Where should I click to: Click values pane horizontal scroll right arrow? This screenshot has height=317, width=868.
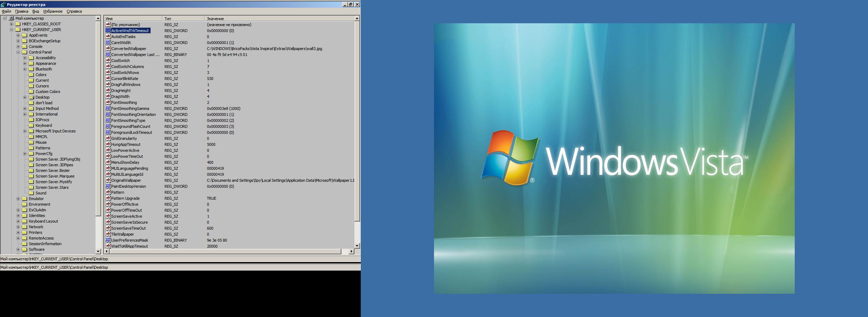pos(351,251)
